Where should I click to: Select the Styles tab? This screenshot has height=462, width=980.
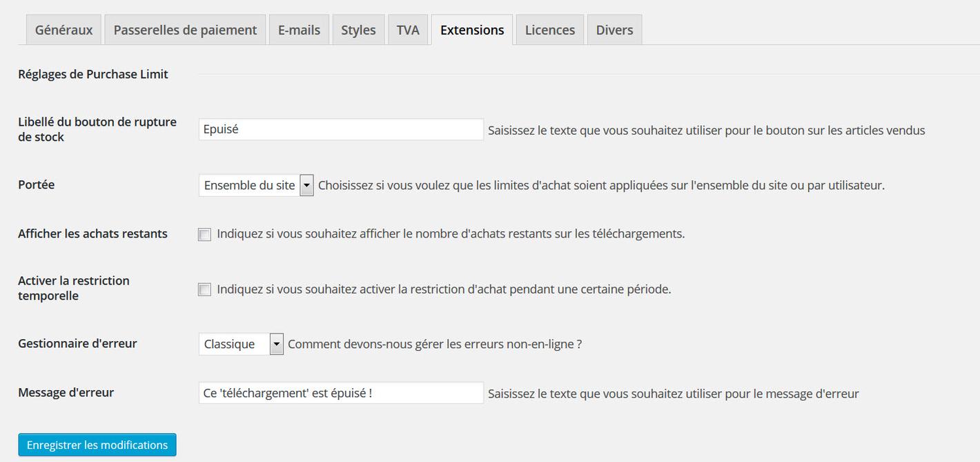pos(358,30)
